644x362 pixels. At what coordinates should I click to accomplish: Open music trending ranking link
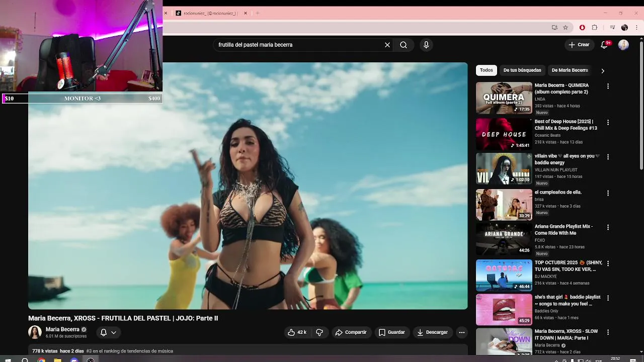click(130, 351)
